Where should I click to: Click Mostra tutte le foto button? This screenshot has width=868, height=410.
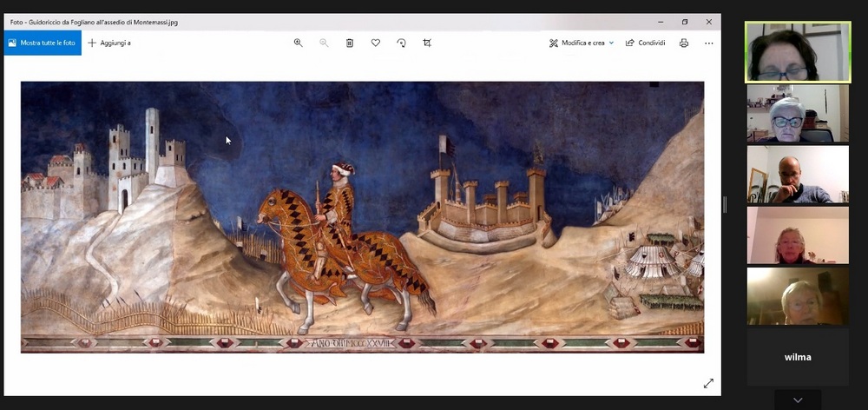tap(43, 43)
